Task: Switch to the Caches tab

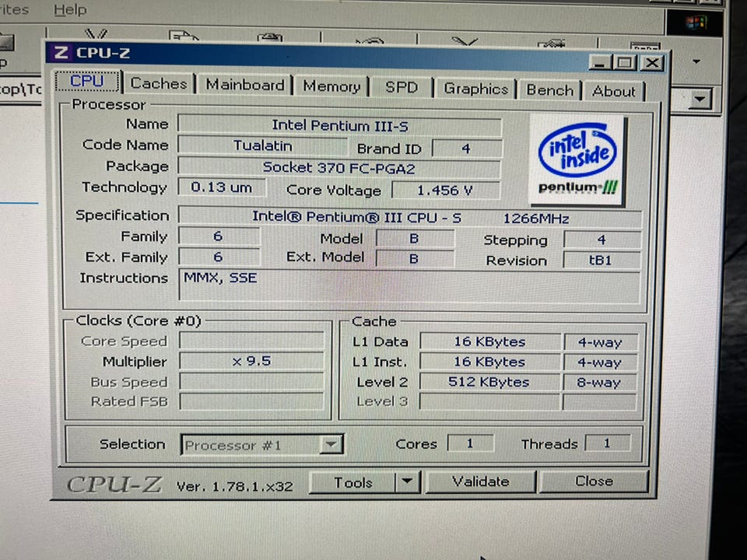Action: click(159, 84)
